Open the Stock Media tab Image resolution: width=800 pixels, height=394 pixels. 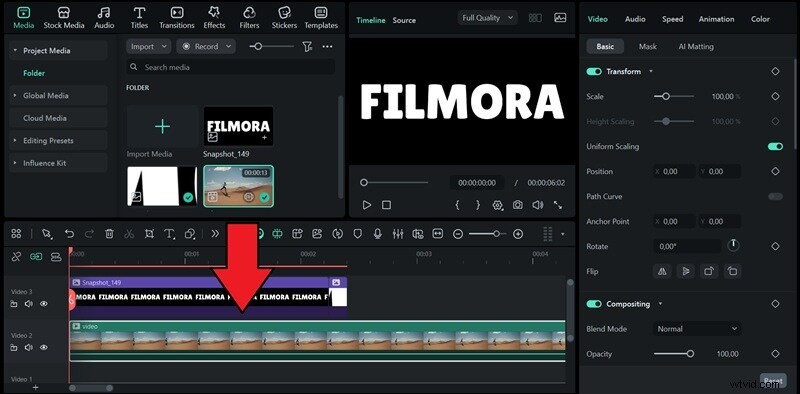pyautogui.click(x=64, y=18)
